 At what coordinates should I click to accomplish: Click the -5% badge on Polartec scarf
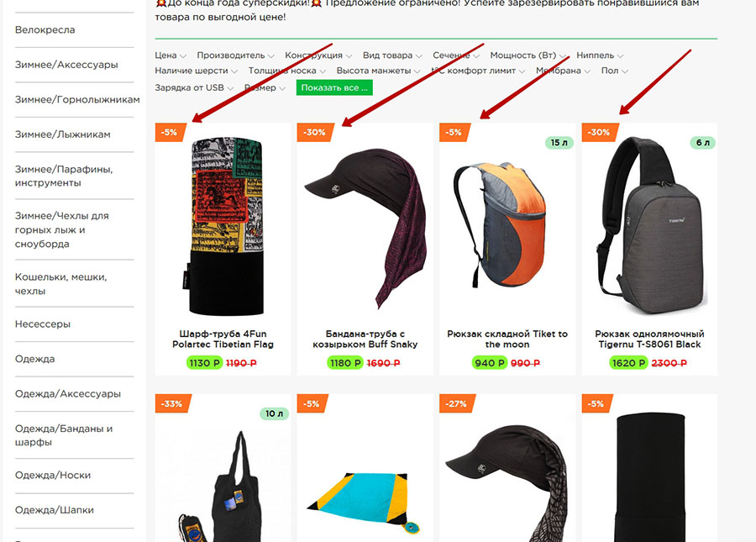[171, 132]
